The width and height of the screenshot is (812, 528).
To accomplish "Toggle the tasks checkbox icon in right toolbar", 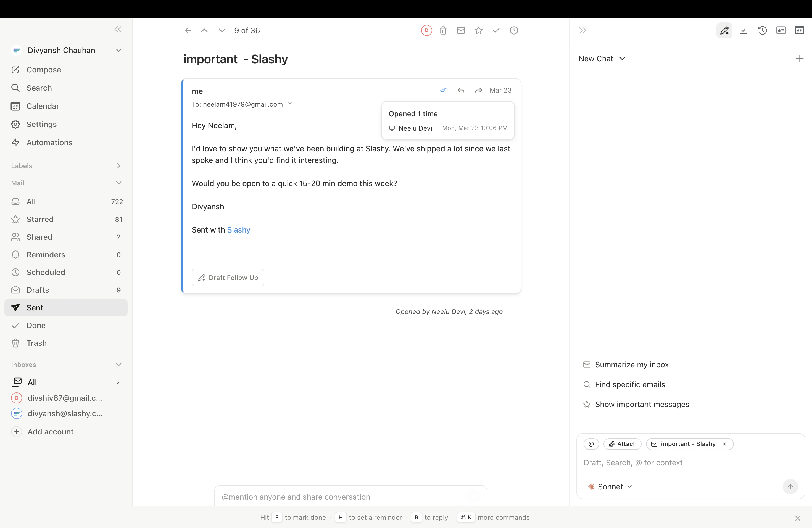I will pos(744,30).
